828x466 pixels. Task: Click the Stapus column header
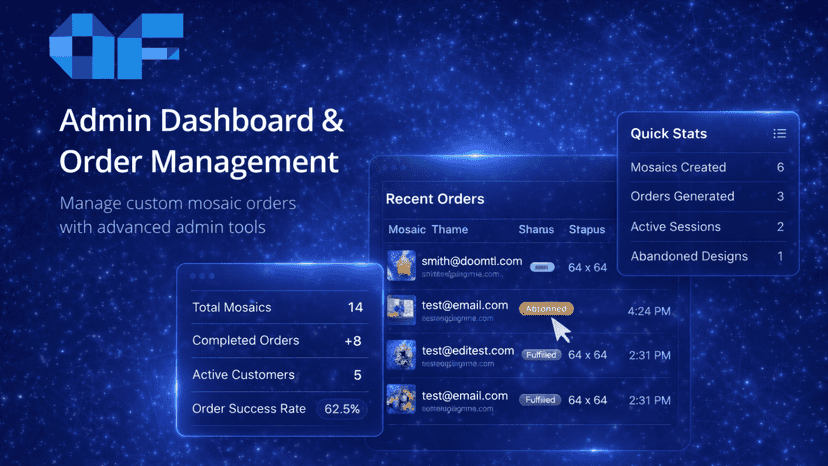pyautogui.click(x=587, y=229)
